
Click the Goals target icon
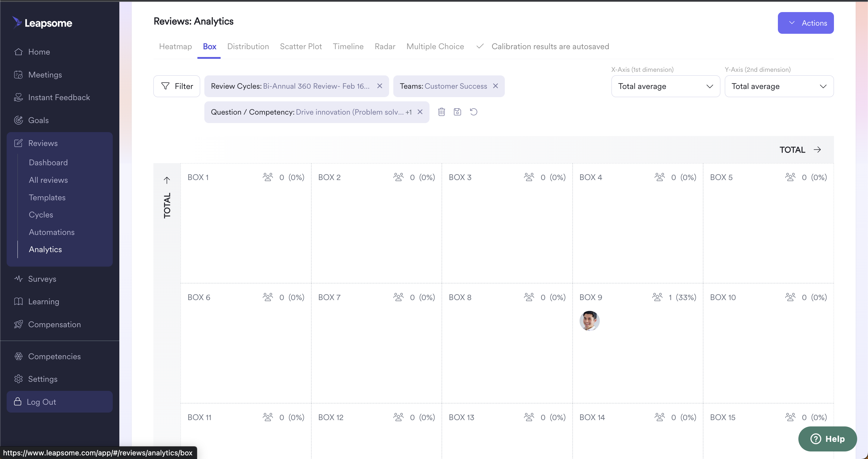tap(18, 120)
